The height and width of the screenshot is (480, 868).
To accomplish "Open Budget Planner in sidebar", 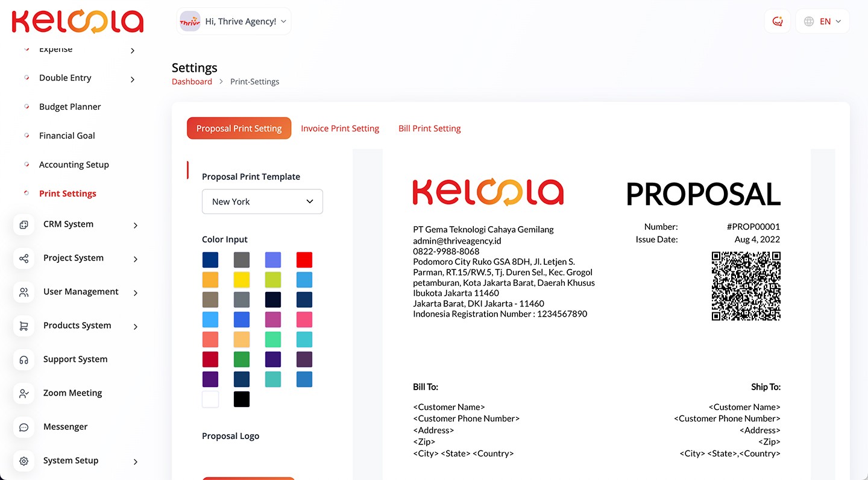I will [x=70, y=107].
